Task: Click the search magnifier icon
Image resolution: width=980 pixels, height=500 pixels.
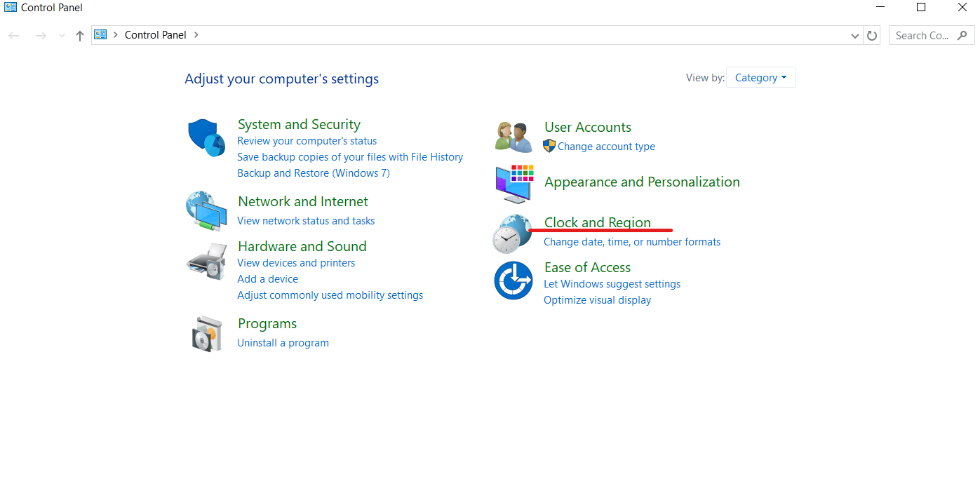Action: [x=962, y=35]
